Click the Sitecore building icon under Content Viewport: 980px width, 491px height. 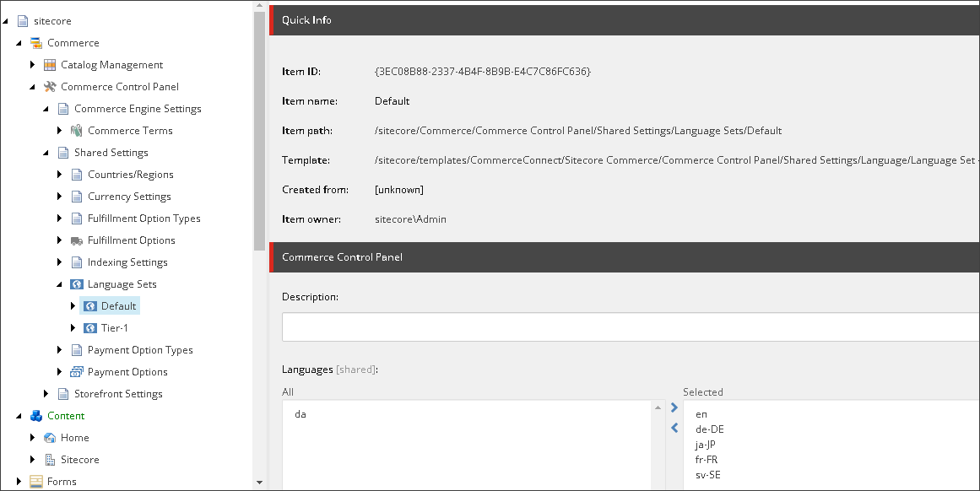click(49, 460)
